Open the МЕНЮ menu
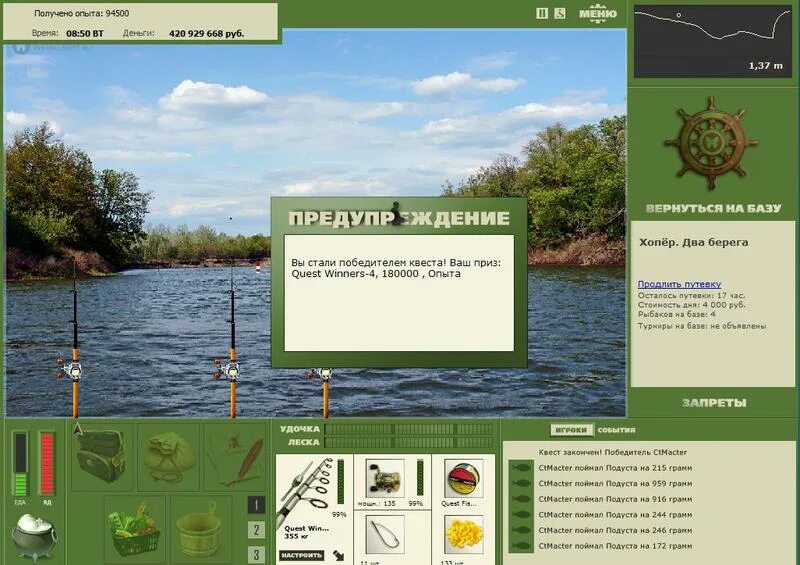The width and height of the screenshot is (800, 565). (x=598, y=13)
